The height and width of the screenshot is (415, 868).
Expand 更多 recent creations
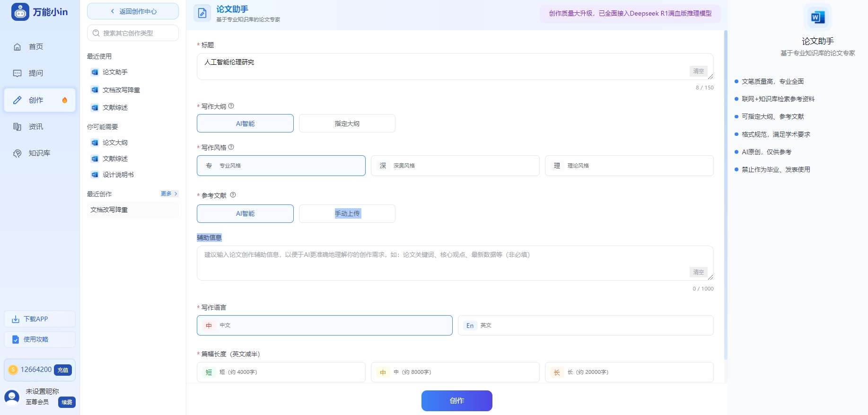coord(169,194)
